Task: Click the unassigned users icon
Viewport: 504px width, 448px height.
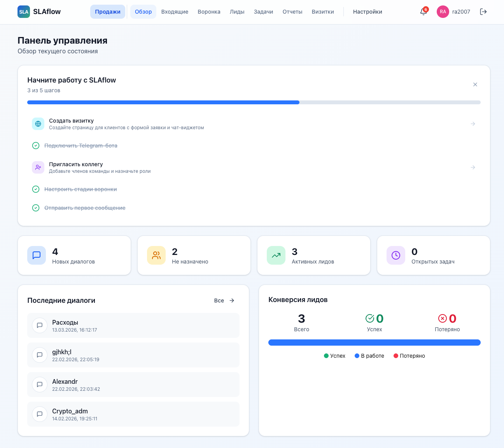Action: [156, 255]
